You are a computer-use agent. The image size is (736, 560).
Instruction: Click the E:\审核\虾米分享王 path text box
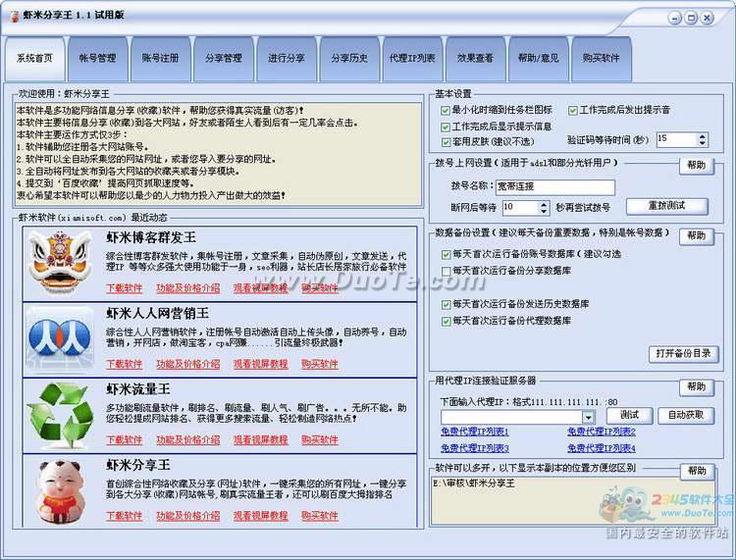573,501
